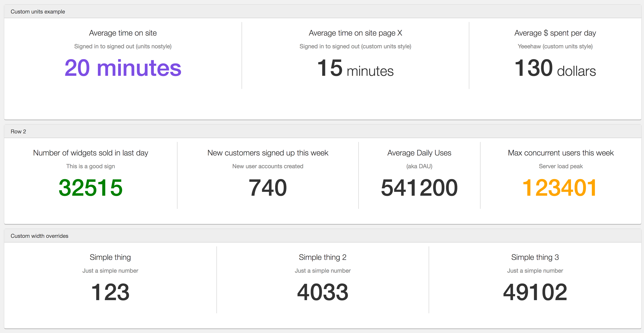Click the Max concurrent users this week title
644x333 pixels.
[561, 153]
